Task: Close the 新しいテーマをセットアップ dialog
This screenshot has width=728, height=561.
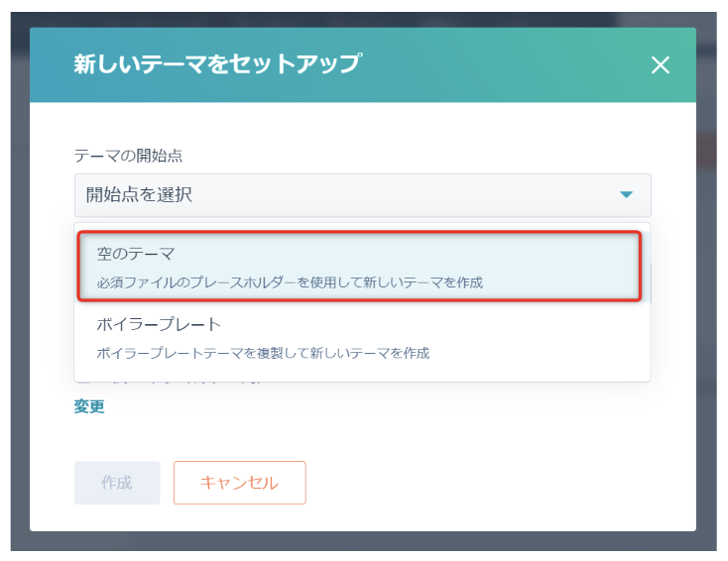Action: pyautogui.click(x=660, y=65)
